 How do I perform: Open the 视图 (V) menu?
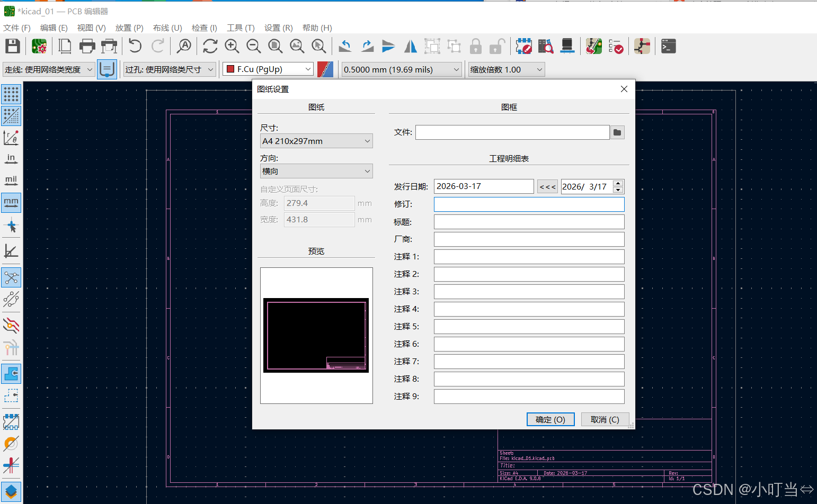pos(91,28)
